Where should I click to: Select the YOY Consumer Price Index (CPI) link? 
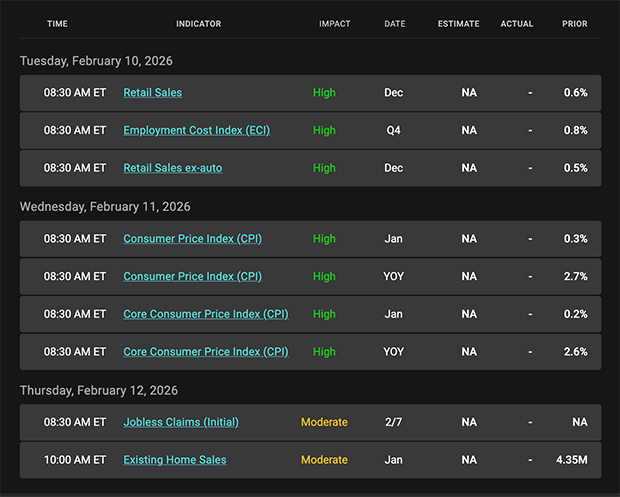(192, 277)
